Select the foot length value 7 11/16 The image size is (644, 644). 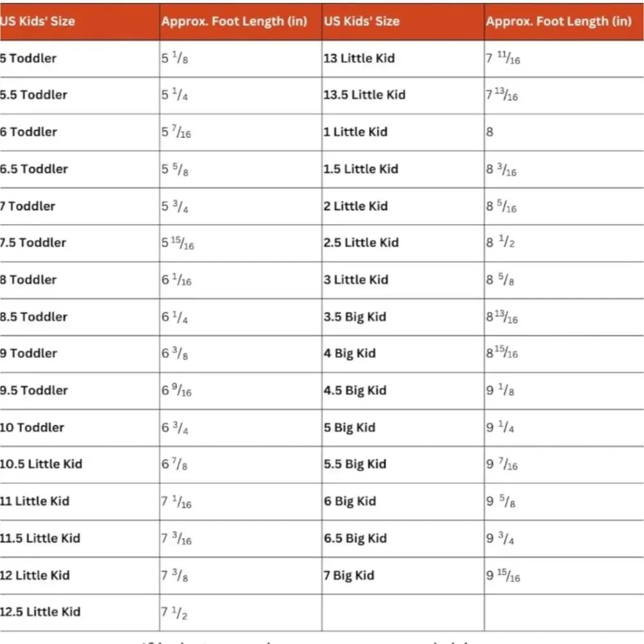(503, 58)
